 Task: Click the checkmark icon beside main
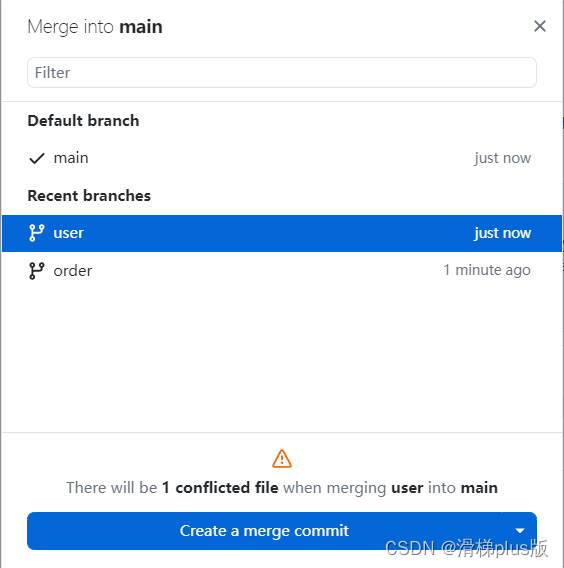tap(37, 158)
